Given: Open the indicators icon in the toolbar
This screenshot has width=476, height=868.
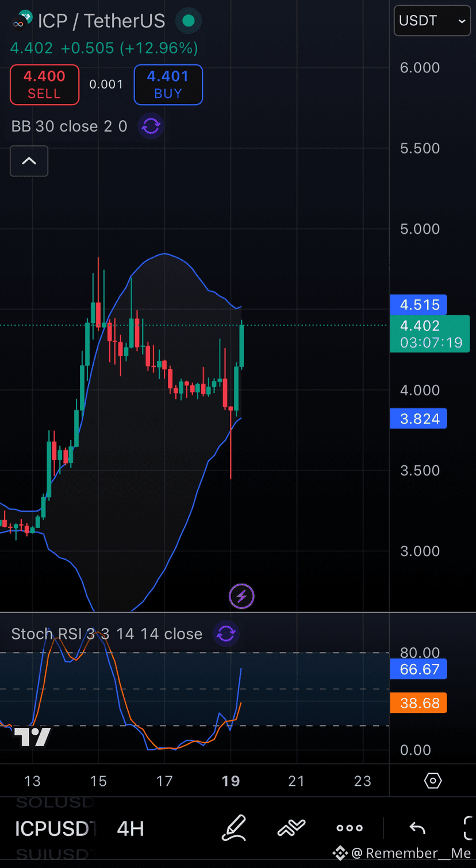Looking at the screenshot, I should (291, 828).
